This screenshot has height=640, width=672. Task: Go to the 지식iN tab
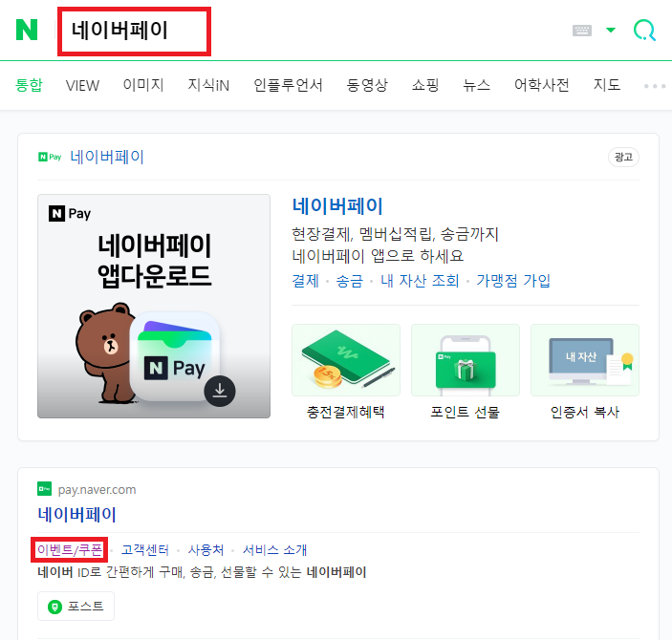pyautogui.click(x=208, y=85)
